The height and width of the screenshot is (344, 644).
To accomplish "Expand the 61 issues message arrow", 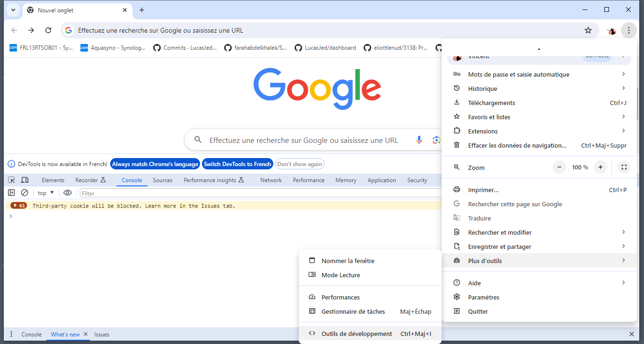I will click(x=19, y=206).
